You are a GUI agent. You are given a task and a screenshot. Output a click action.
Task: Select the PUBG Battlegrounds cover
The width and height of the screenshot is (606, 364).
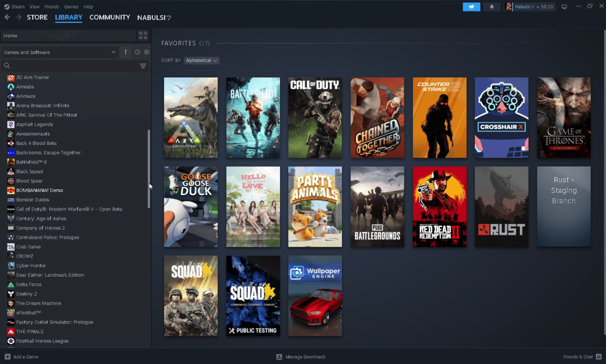(377, 206)
